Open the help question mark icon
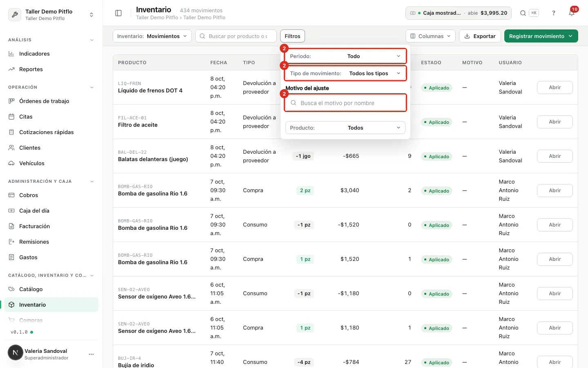This screenshot has height=368, width=588. 554,13
